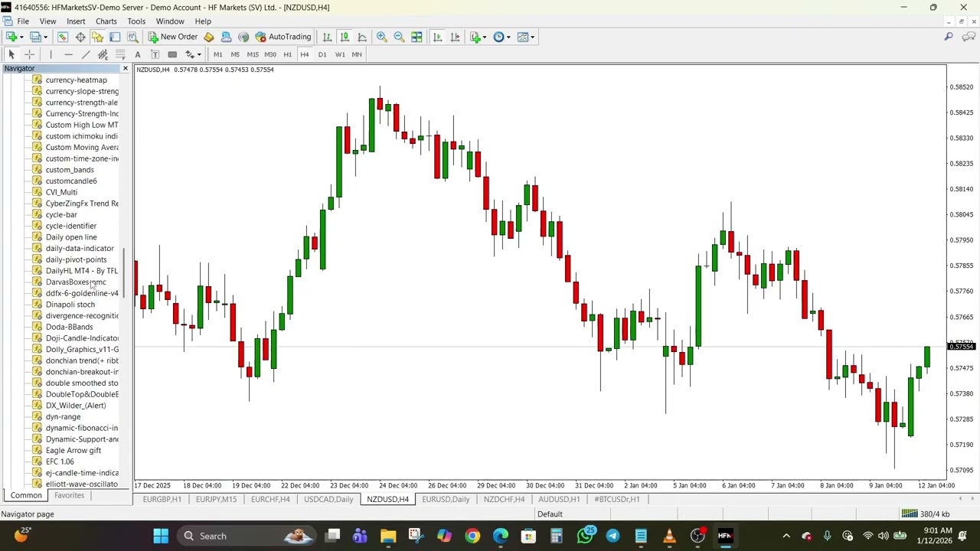Open the Strategy Tester icon
Image resolution: width=980 pixels, height=551 pixels.
pos(132,37)
